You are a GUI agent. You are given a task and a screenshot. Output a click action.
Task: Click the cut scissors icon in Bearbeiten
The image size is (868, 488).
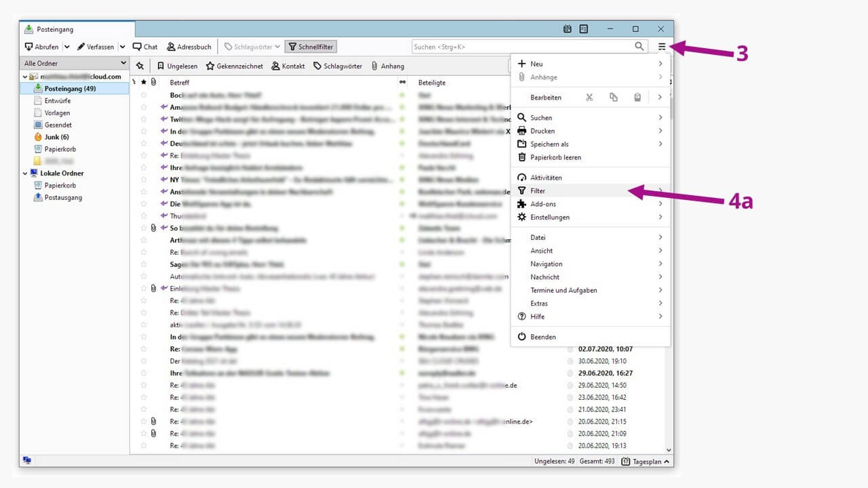(589, 98)
